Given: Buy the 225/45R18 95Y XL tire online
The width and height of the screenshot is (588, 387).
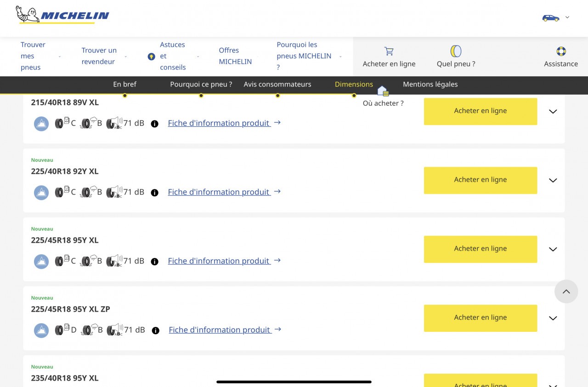Looking at the screenshot, I should pyautogui.click(x=481, y=249).
